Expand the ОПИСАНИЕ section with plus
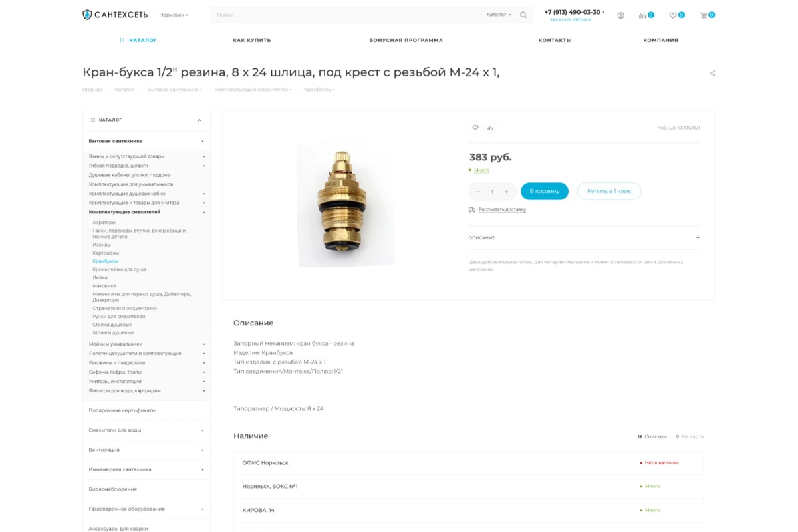Screen dimensions: 798x532 click(x=698, y=237)
